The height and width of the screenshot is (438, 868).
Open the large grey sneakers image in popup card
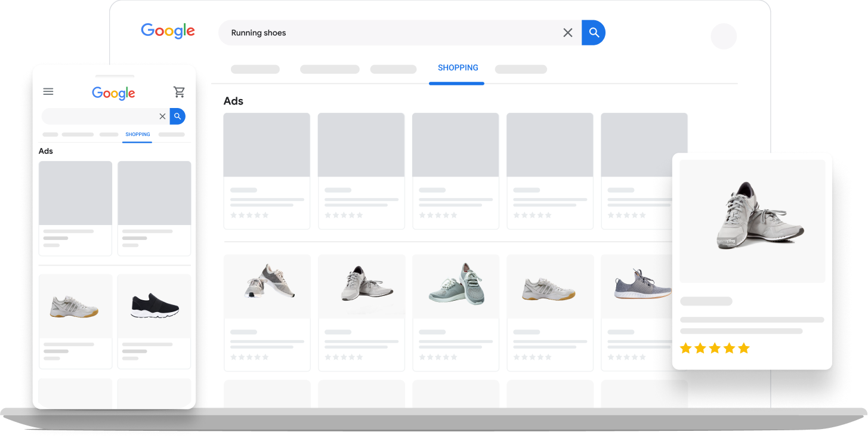pos(752,221)
